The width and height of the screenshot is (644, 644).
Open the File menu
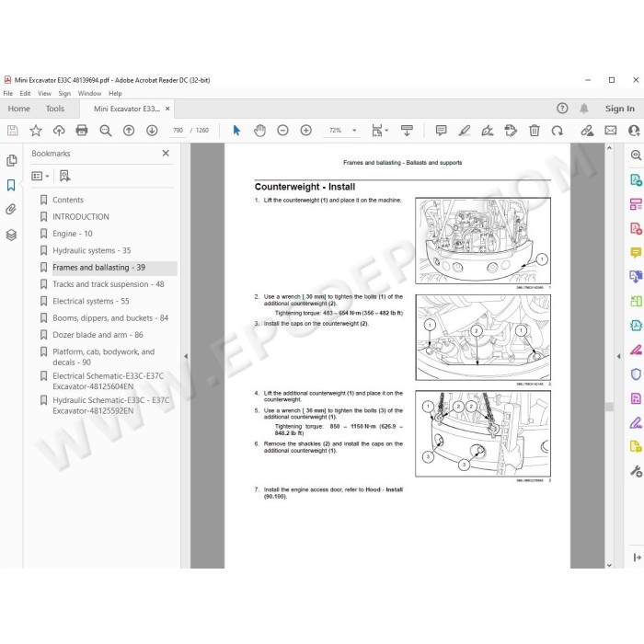click(x=7, y=93)
